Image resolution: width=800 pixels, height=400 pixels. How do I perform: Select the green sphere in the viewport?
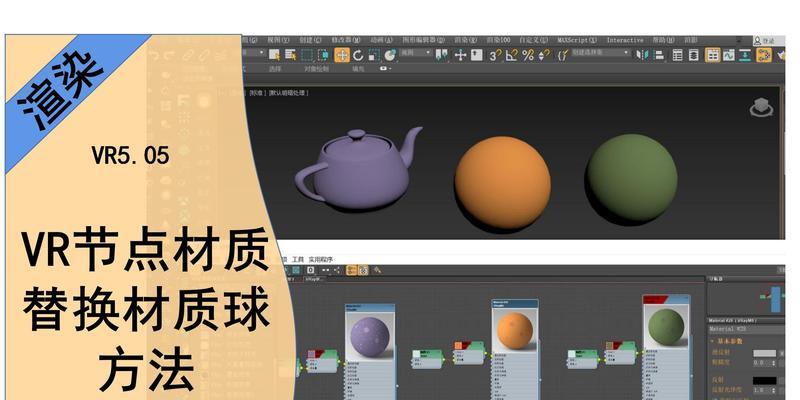click(633, 179)
